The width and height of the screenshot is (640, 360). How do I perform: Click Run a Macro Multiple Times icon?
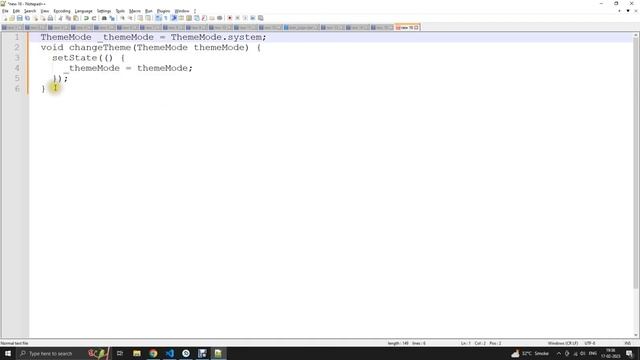(253, 18)
